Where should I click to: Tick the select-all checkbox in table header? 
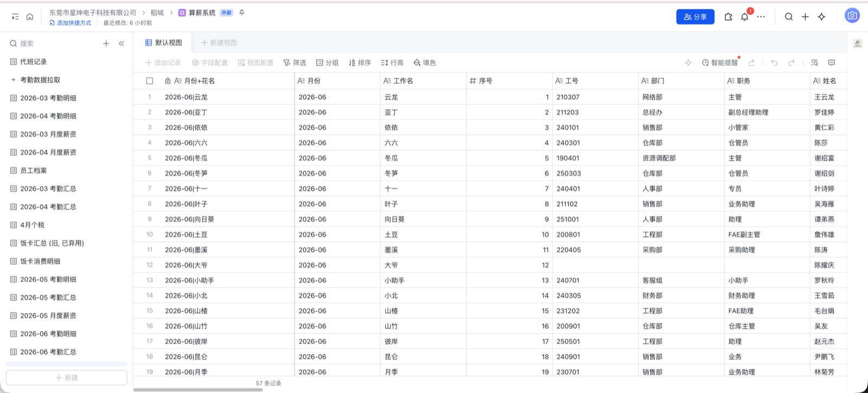pos(150,81)
